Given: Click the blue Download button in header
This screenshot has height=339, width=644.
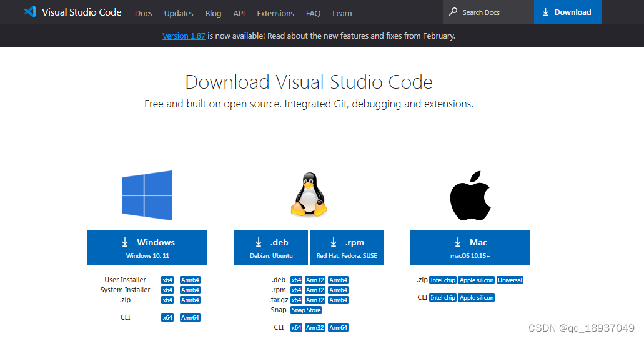Looking at the screenshot, I should tap(568, 12).
